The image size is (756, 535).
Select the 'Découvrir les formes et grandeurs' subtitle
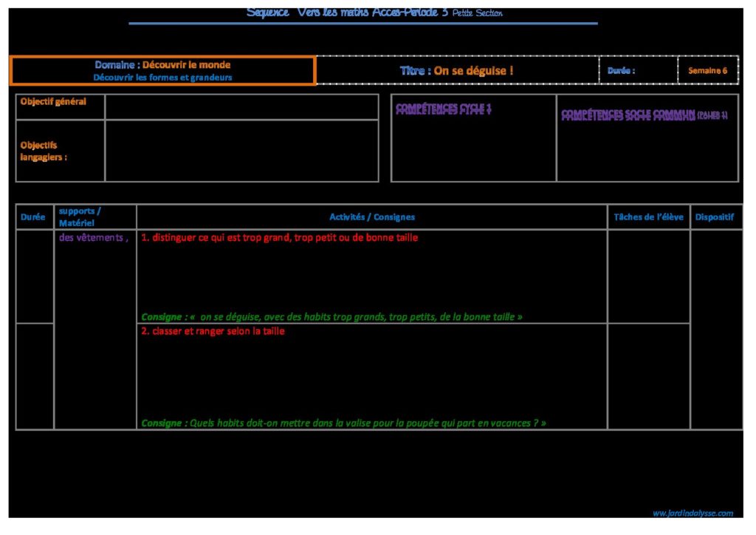click(x=162, y=78)
